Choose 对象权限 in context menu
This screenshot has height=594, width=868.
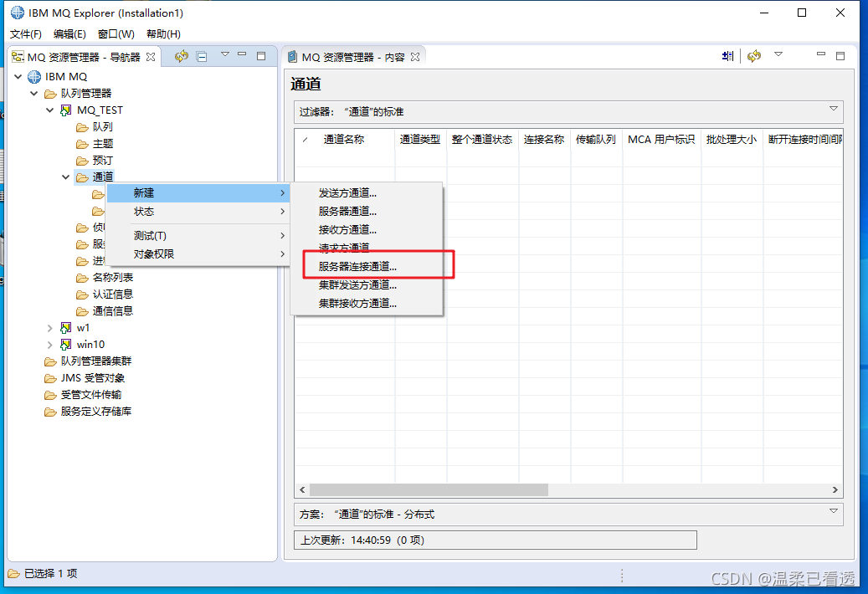click(198, 253)
